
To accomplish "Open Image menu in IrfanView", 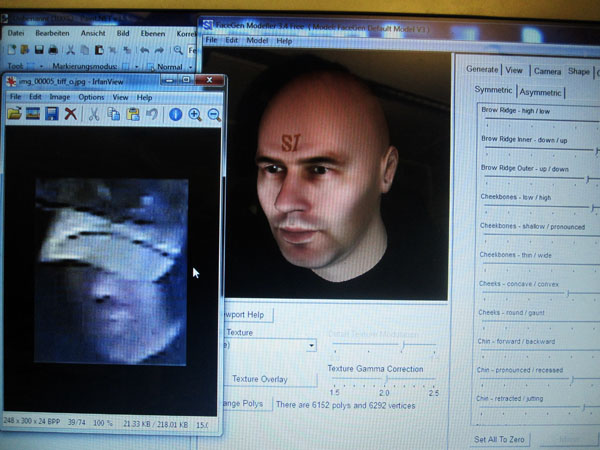I will coord(60,97).
